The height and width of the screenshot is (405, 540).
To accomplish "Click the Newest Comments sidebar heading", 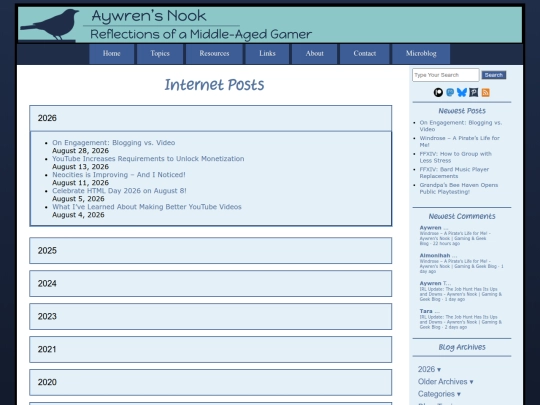I will (x=462, y=216).
